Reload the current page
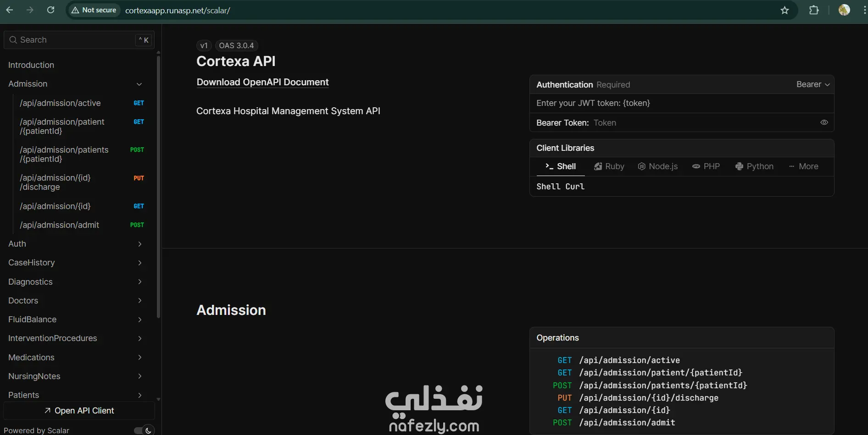Viewport: 868px width, 435px height. (x=51, y=10)
